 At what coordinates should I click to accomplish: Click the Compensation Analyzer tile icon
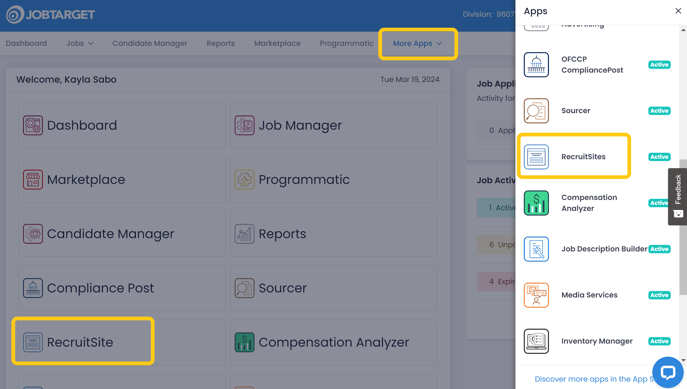click(x=244, y=342)
